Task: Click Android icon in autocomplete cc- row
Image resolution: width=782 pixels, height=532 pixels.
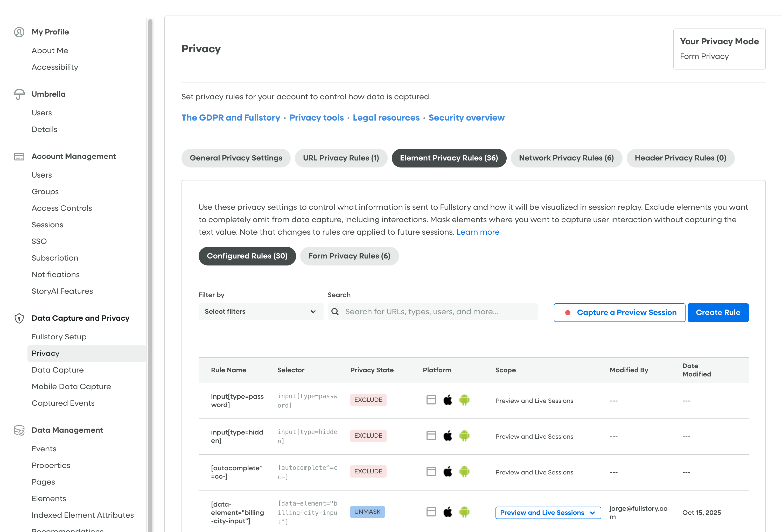Action: tap(464, 471)
